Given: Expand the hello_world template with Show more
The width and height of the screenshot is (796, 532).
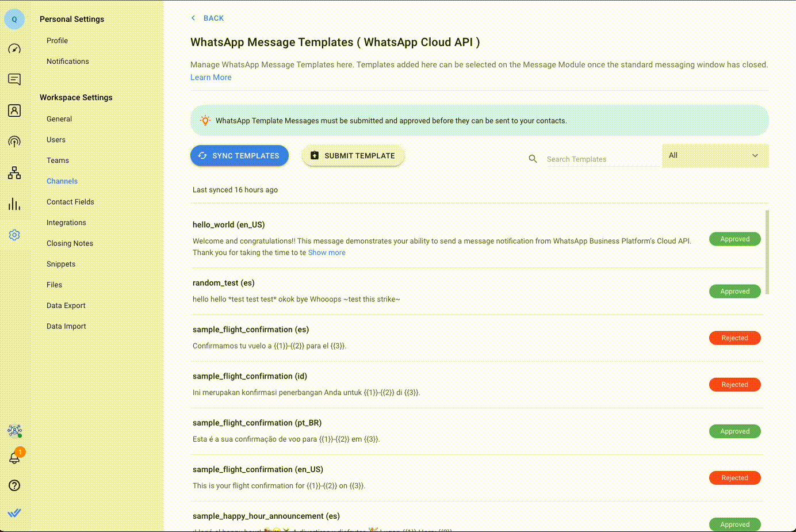Looking at the screenshot, I should click(327, 252).
